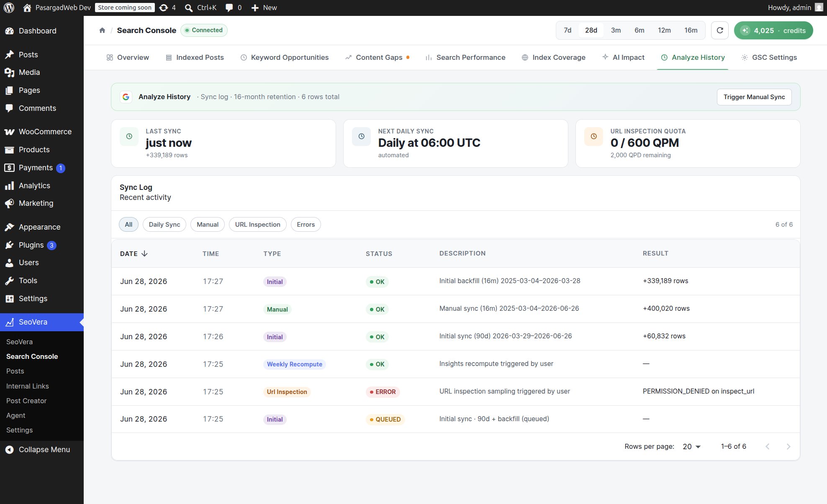Click the QUEUED status badge
The width and height of the screenshot is (827, 504).
pyautogui.click(x=385, y=420)
